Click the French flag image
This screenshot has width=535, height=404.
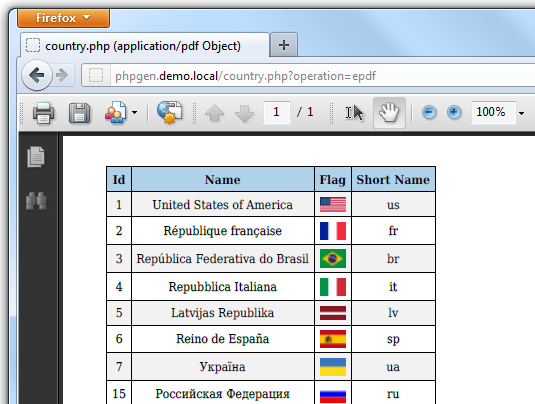(x=333, y=231)
